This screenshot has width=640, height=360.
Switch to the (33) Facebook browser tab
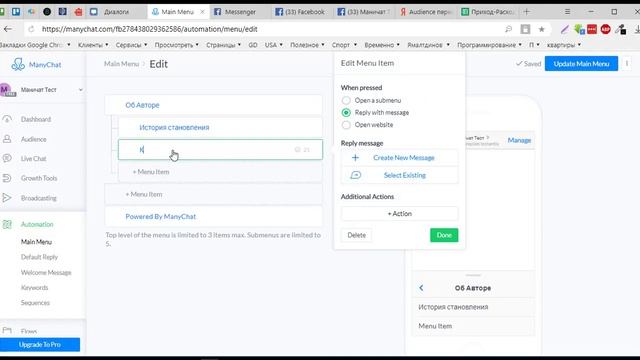(302, 12)
